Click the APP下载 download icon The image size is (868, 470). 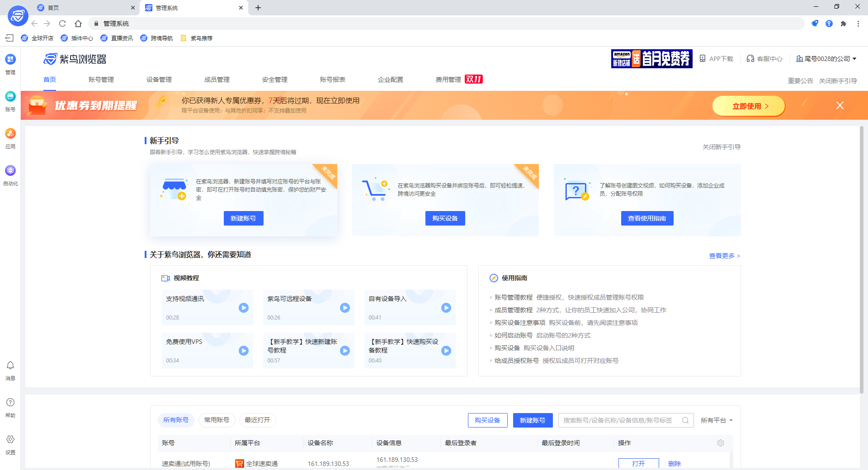pos(703,58)
